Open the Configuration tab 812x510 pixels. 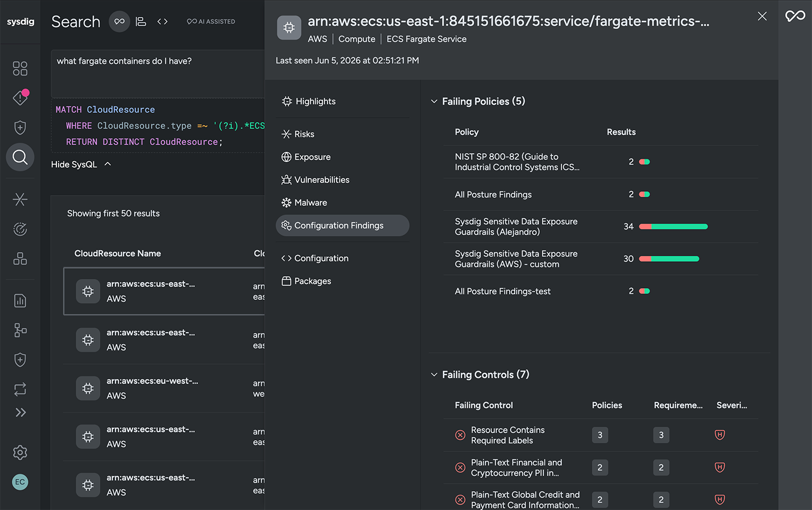(x=343, y=258)
